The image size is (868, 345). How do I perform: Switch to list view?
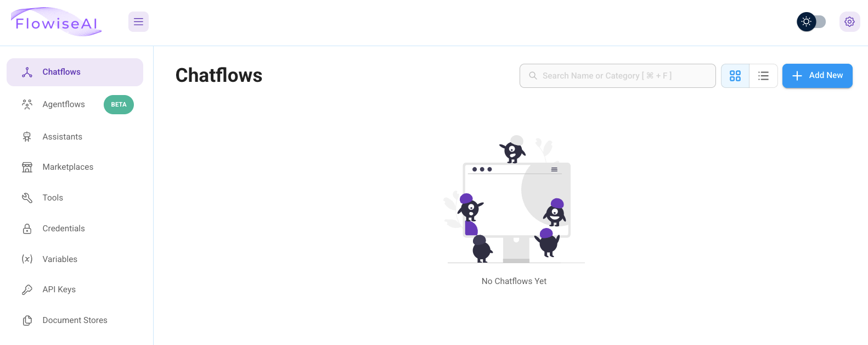pos(764,76)
